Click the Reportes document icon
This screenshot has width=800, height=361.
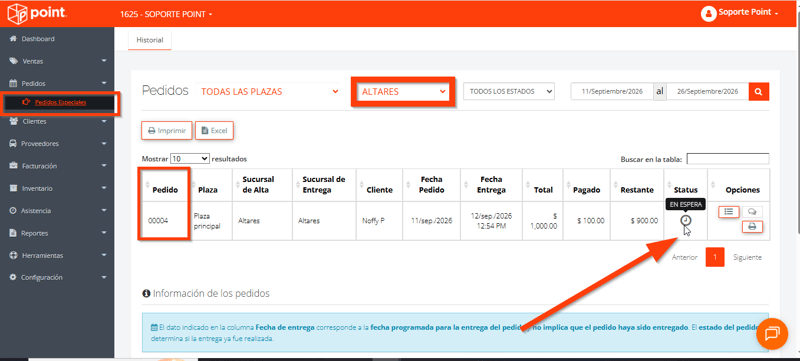pos(13,233)
